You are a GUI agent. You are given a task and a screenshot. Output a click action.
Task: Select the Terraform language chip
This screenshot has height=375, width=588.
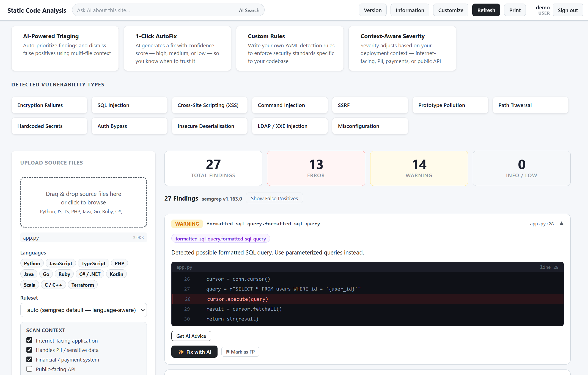(83, 285)
